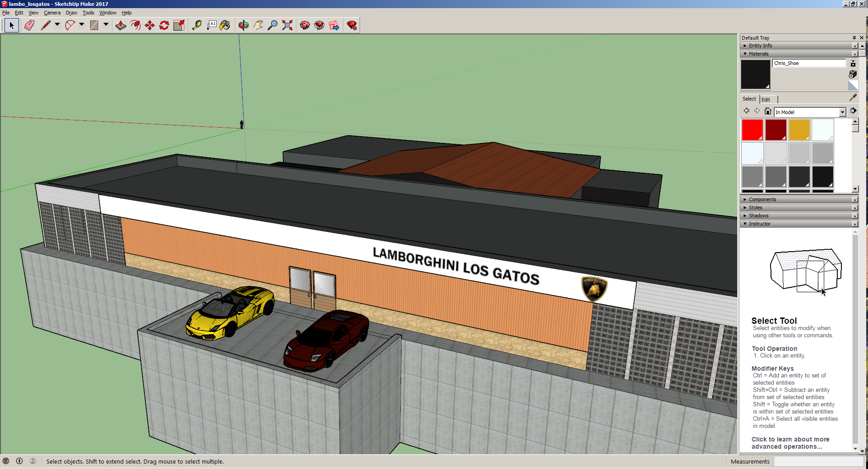Open the Camera menu
This screenshot has height=469, width=868.
click(x=52, y=13)
